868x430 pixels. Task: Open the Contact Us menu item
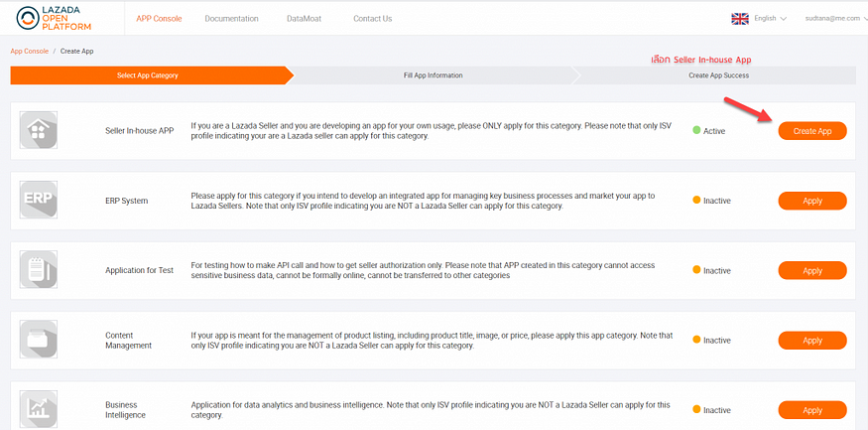(x=373, y=18)
